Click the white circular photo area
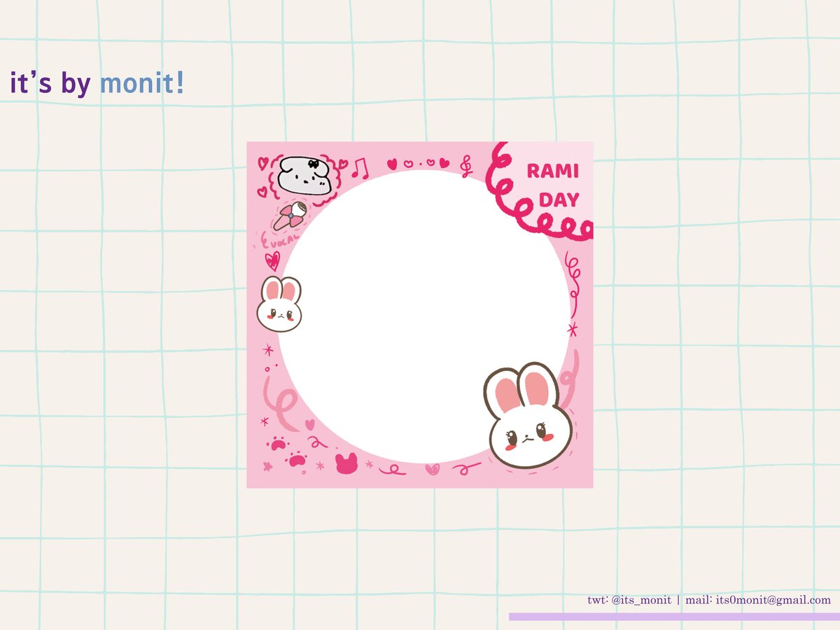The width and height of the screenshot is (840, 630). pyautogui.click(x=424, y=316)
